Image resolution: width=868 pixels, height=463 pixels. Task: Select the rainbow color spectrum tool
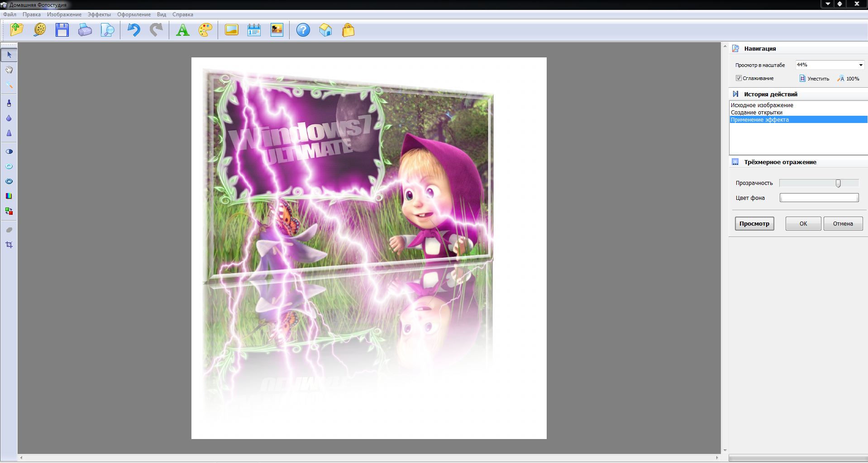click(x=9, y=196)
